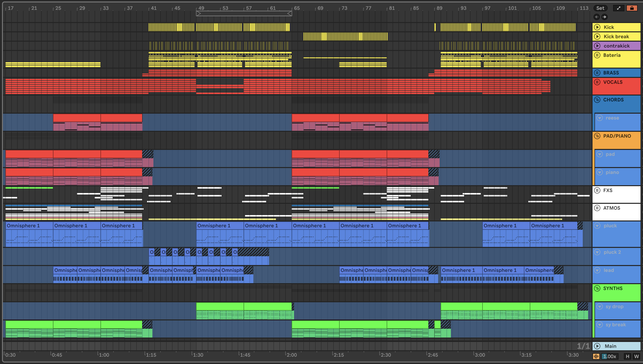The width and height of the screenshot is (643, 364).
Task: Click the Kick track unfold icon
Action: (x=597, y=27)
